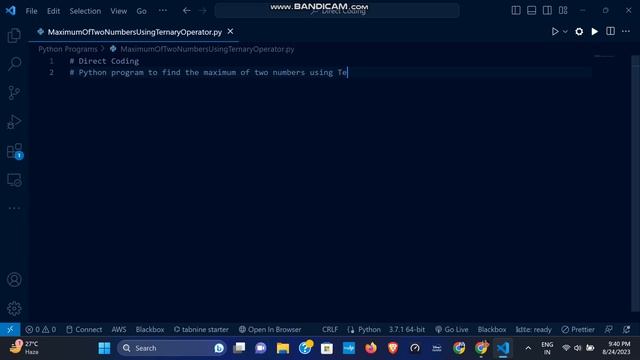The image size is (640, 360).
Task: Click the Blackbox item next to Go Live
Action: pyautogui.click(x=492, y=329)
